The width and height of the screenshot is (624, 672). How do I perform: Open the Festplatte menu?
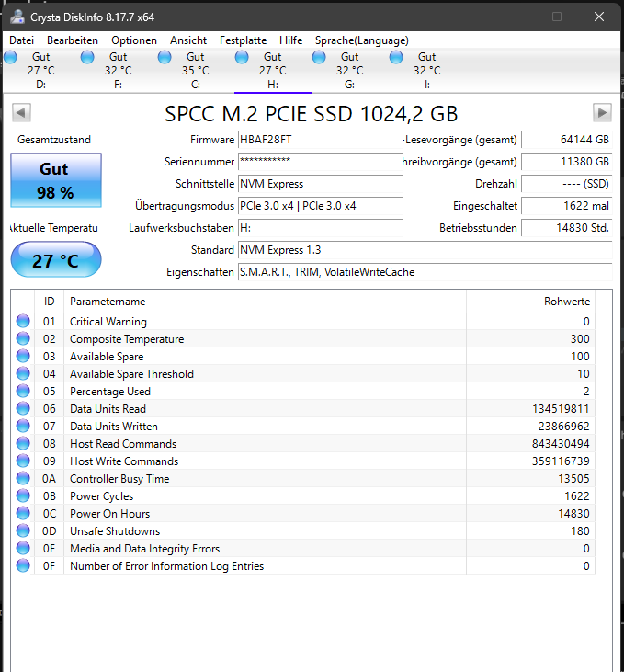[243, 40]
